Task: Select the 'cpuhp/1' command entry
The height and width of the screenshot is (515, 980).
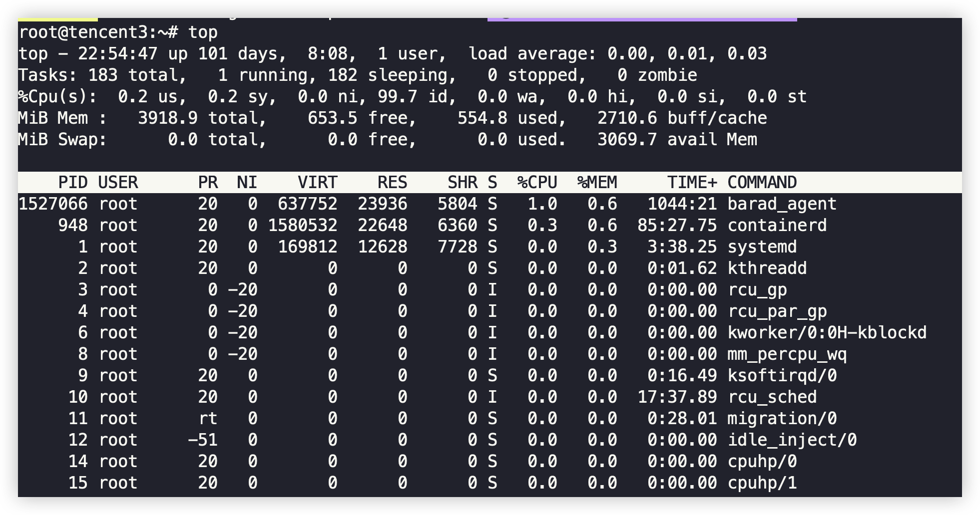Action: pyautogui.click(x=762, y=483)
